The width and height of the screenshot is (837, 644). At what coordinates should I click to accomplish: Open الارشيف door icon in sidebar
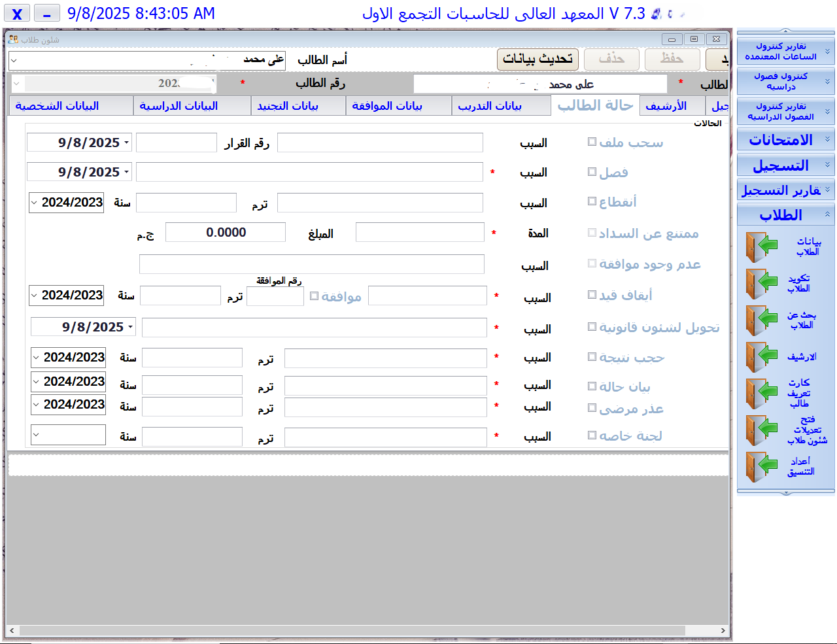click(760, 357)
